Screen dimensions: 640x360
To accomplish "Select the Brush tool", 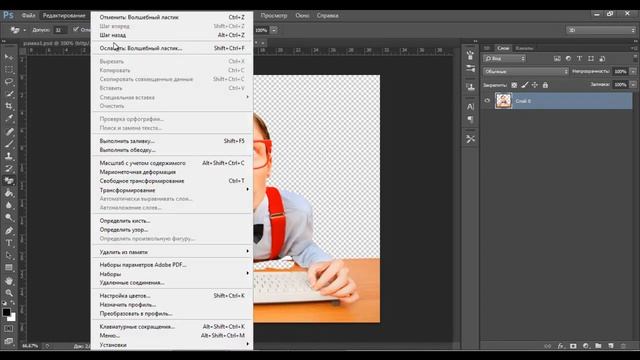I will click(9, 144).
